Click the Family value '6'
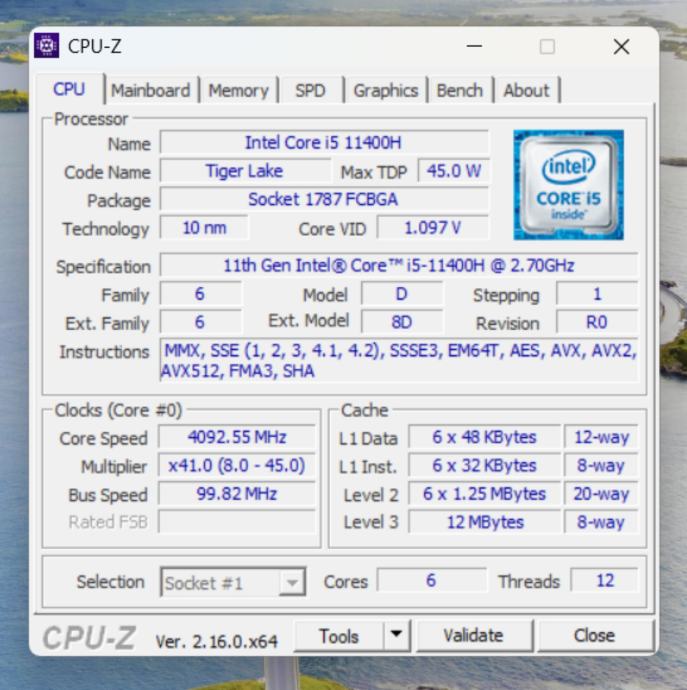 click(x=200, y=294)
